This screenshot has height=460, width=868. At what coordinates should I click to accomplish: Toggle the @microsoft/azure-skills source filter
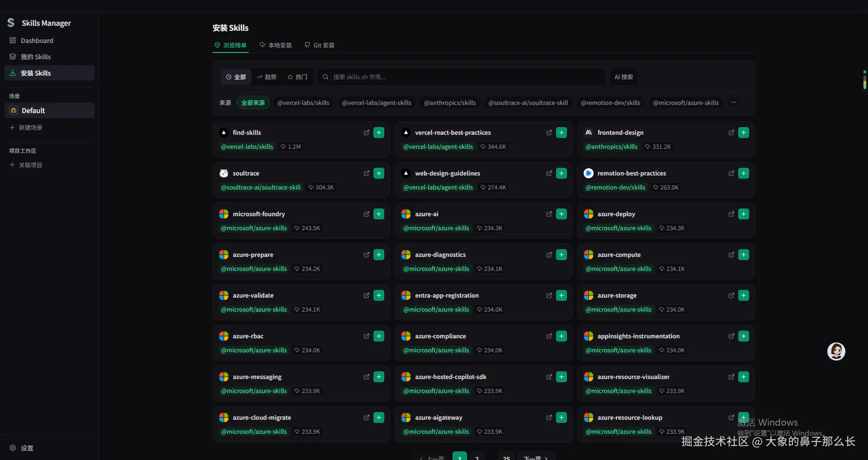685,103
